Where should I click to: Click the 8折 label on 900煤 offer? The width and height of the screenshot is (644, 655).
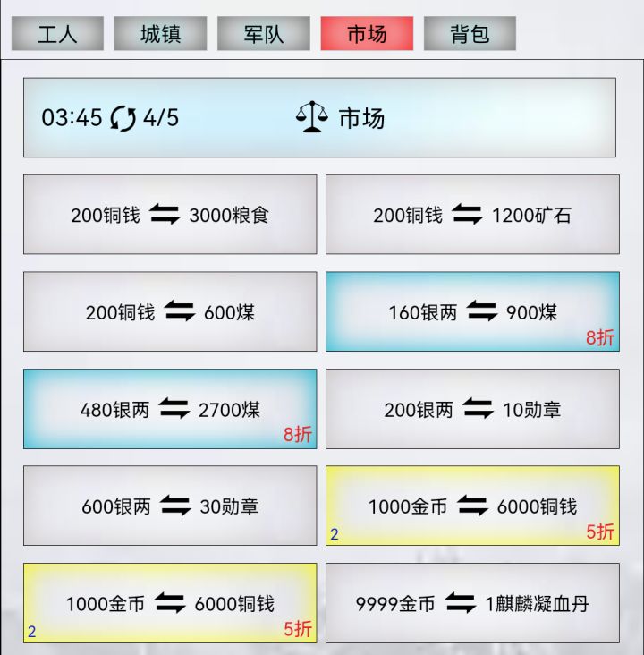pyautogui.click(x=600, y=337)
